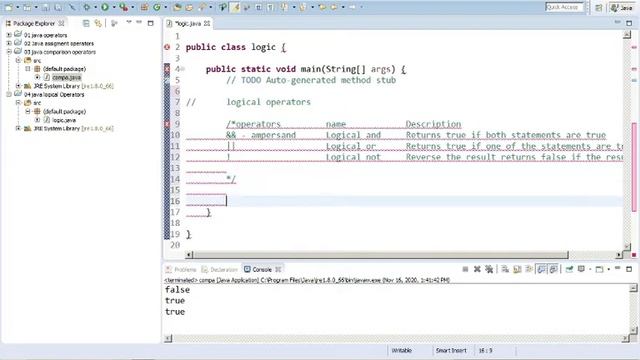
Task: Click the New Java Package icon
Action: pos(144,7)
